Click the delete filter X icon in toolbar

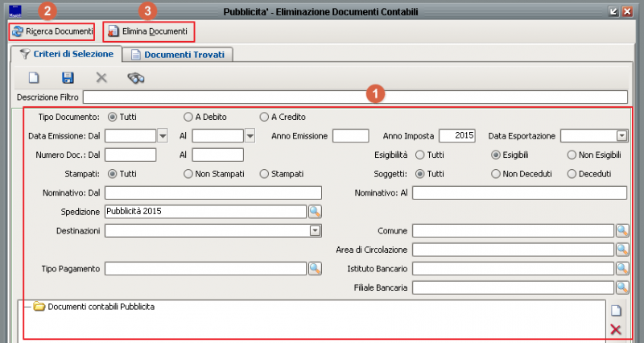point(101,77)
